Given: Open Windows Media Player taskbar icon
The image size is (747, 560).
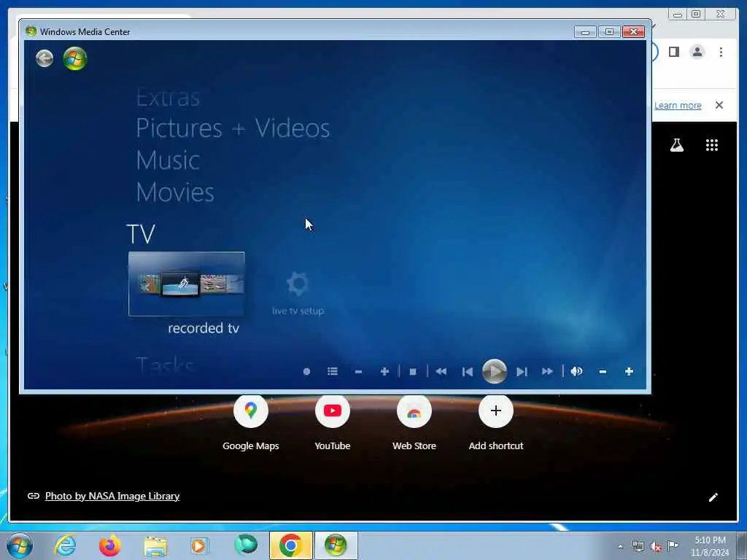Looking at the screenshot, I should pos(199,545).
